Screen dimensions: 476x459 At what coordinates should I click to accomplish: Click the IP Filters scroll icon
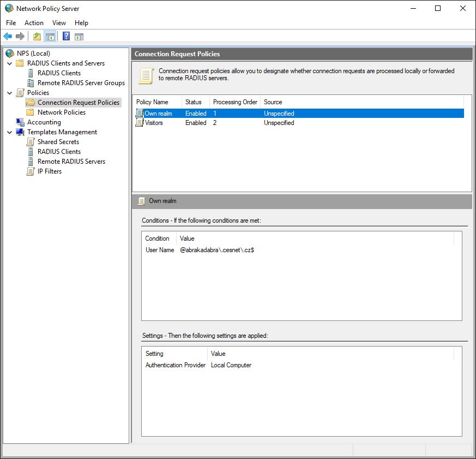click(31, 171)
